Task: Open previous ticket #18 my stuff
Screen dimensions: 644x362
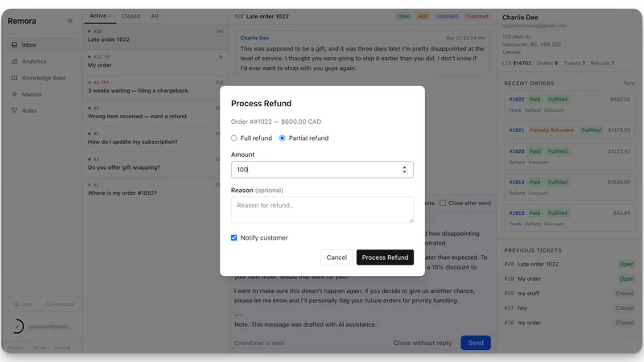Action: (569, 293)
